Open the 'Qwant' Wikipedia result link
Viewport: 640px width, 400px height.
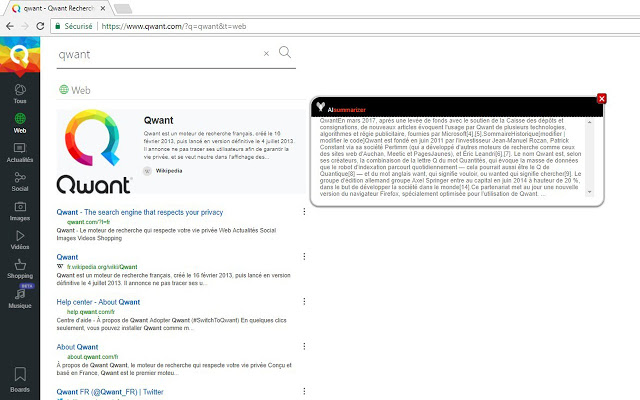coord(67,257)
